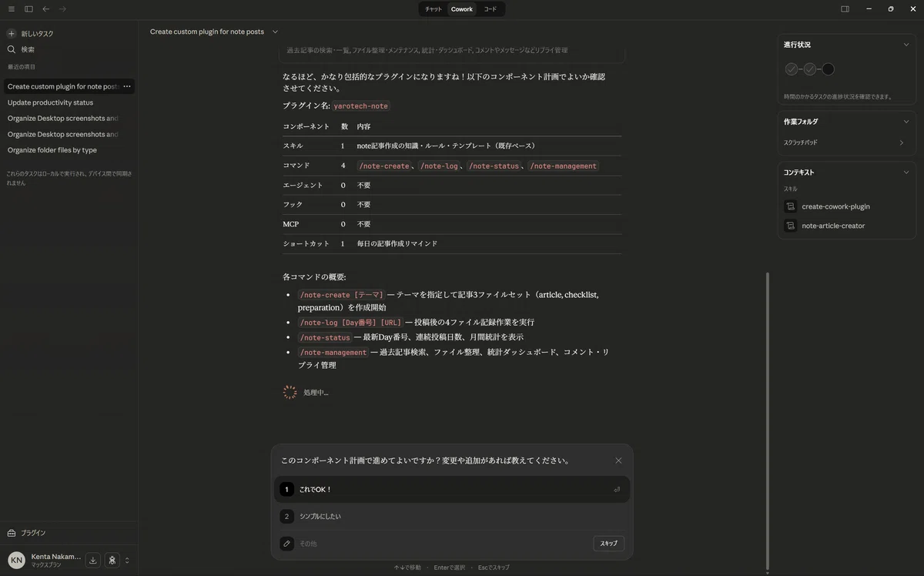Close the question prompt with X

point(618,460)
